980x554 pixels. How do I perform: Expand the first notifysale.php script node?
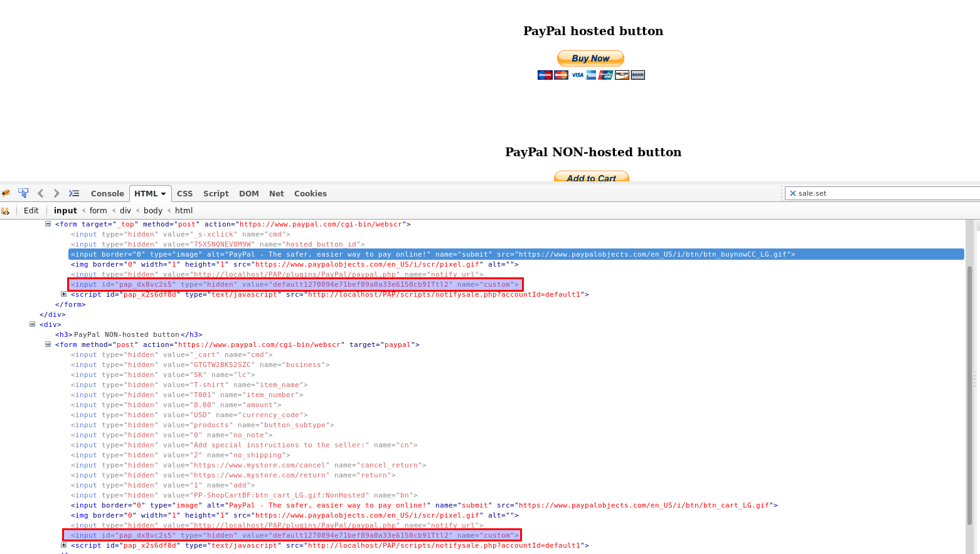point(63,294)
